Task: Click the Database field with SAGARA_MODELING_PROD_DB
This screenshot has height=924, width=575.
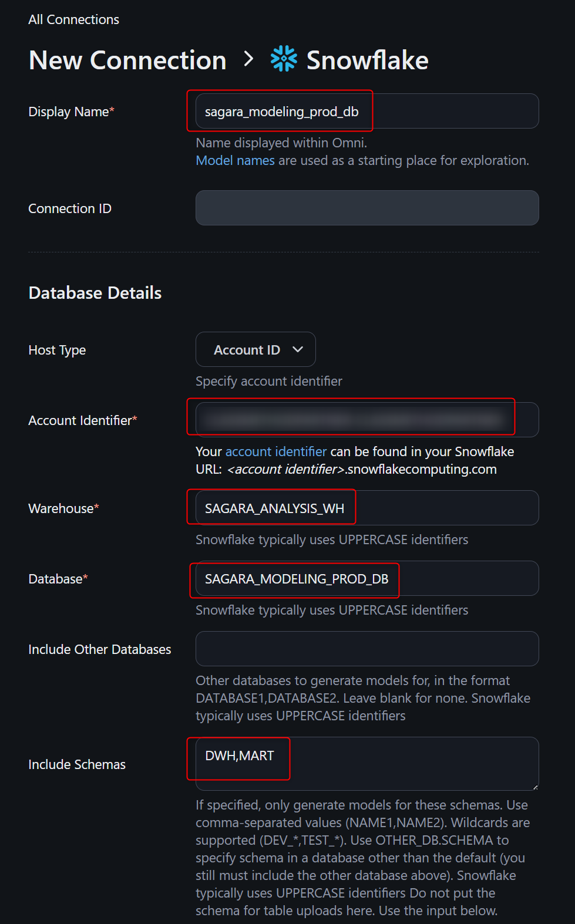Action: pos(366,578)
